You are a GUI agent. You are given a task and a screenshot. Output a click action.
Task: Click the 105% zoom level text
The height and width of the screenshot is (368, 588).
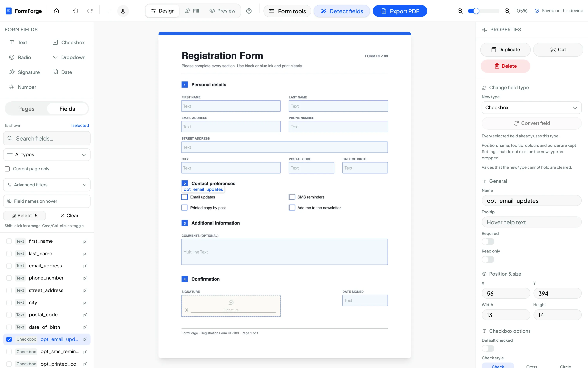click(521, 11)
